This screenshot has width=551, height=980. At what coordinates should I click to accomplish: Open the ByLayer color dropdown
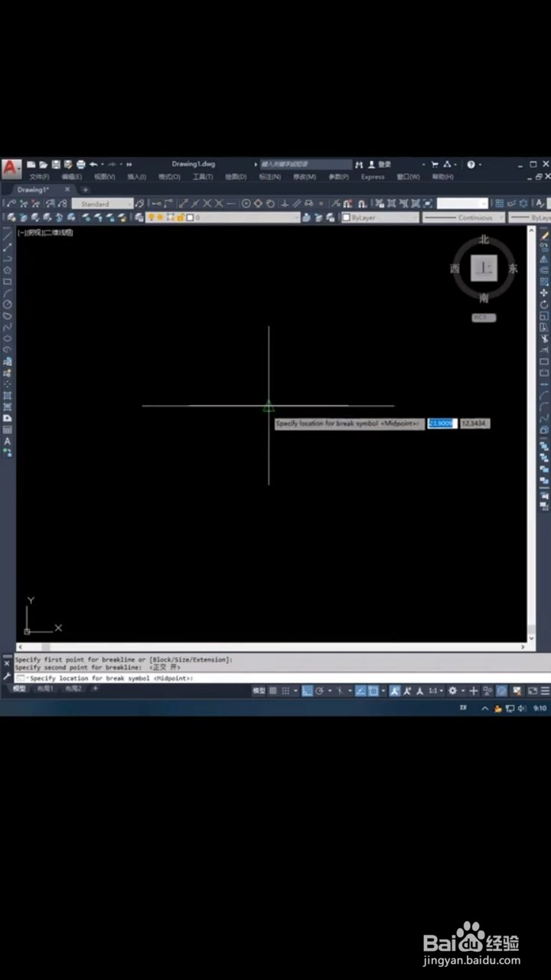point(380,217)
